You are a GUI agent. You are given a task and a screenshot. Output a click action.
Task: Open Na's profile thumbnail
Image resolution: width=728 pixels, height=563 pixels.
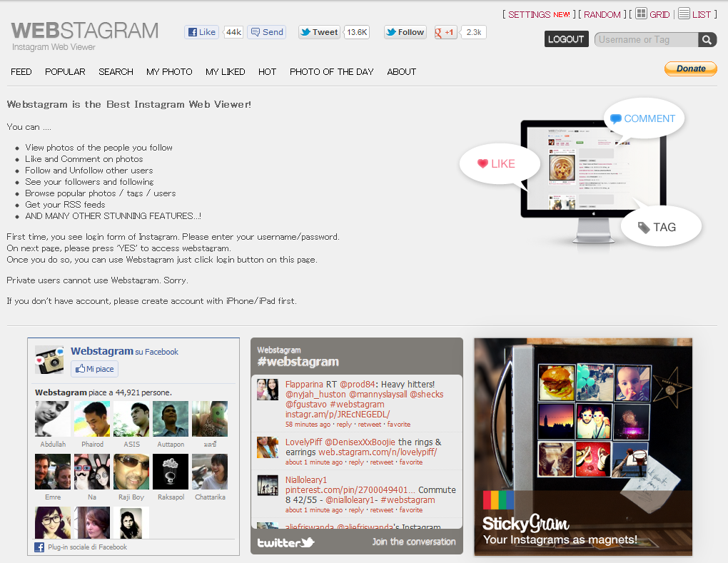[92, 472]
